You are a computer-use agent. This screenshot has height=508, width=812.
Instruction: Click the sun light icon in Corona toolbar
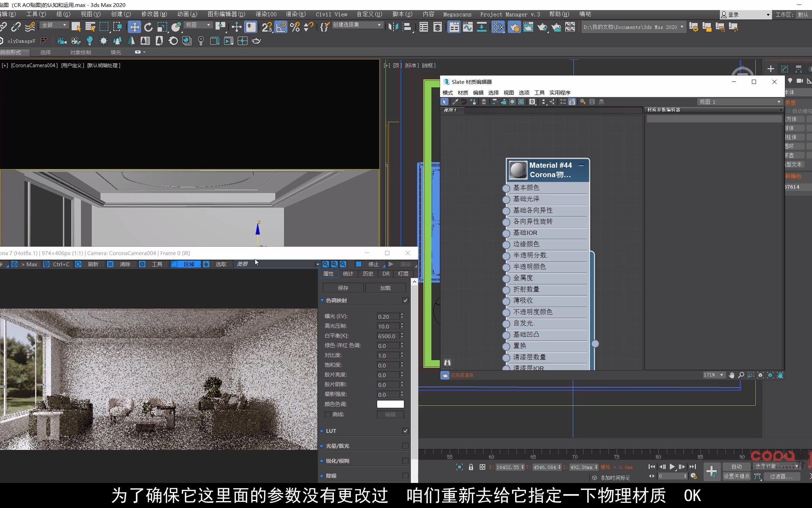[x=104, y=41]
